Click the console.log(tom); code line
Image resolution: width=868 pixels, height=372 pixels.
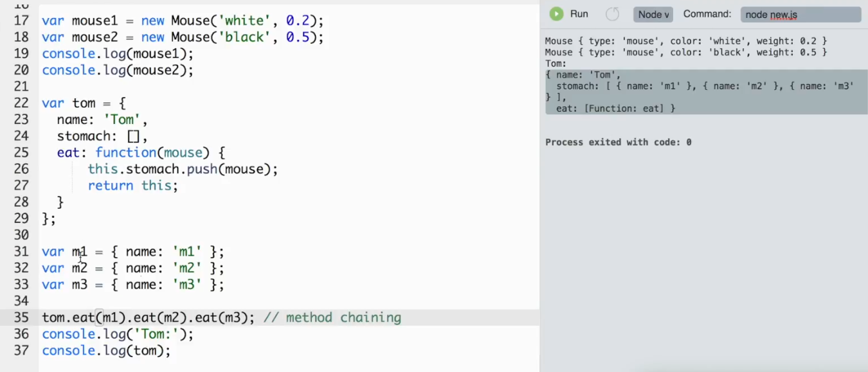106,351
